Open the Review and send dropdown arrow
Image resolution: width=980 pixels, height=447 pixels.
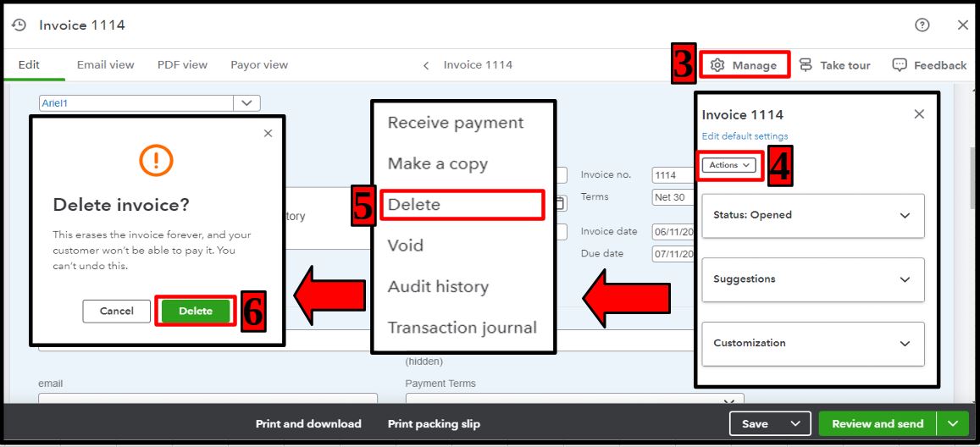point(953,423)
